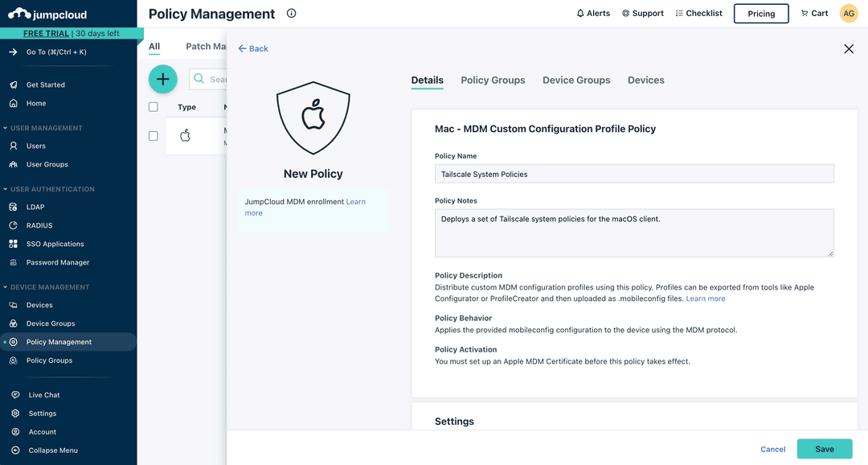Image resolution: width=868 pixels, height=465 pixels.
Task: Collapse the DEVICE MANAGEMENT section
Action: (x=48, y=286)
